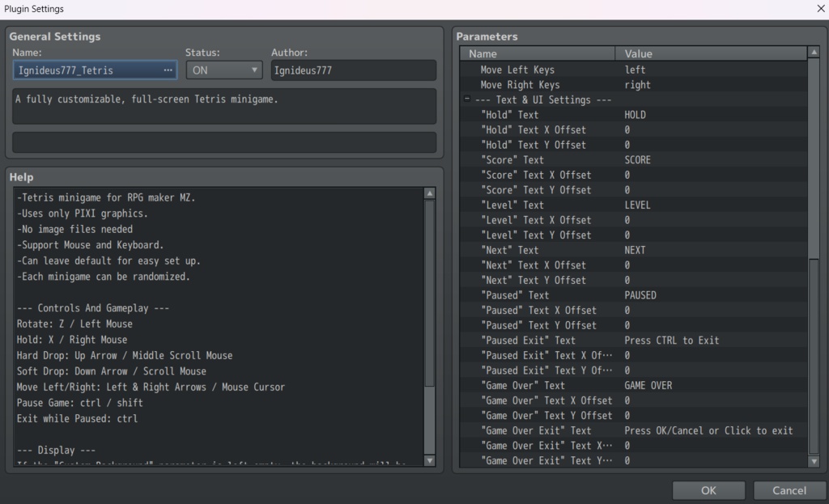Click the plugin description text box

(224, 106)
